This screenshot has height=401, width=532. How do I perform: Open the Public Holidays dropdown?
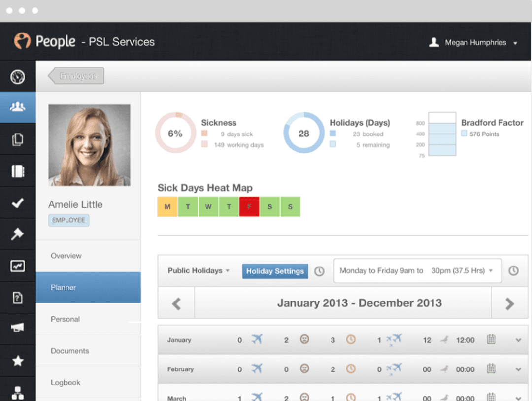[198, 270]
